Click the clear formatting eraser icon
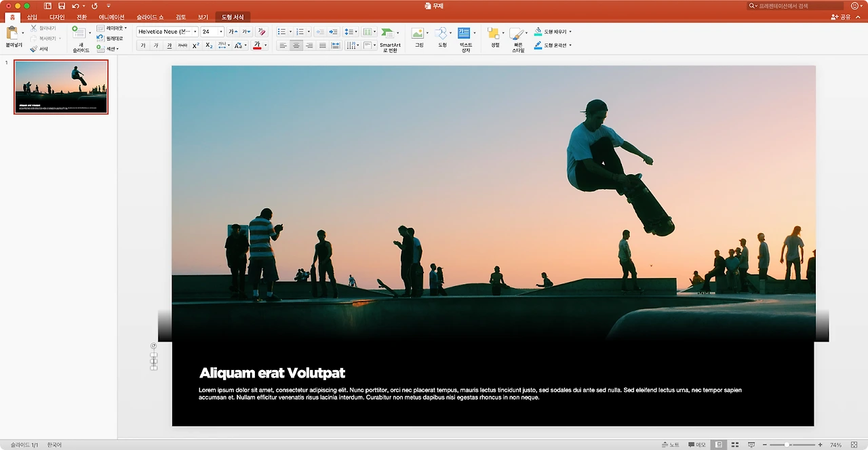 pos(262,32)
